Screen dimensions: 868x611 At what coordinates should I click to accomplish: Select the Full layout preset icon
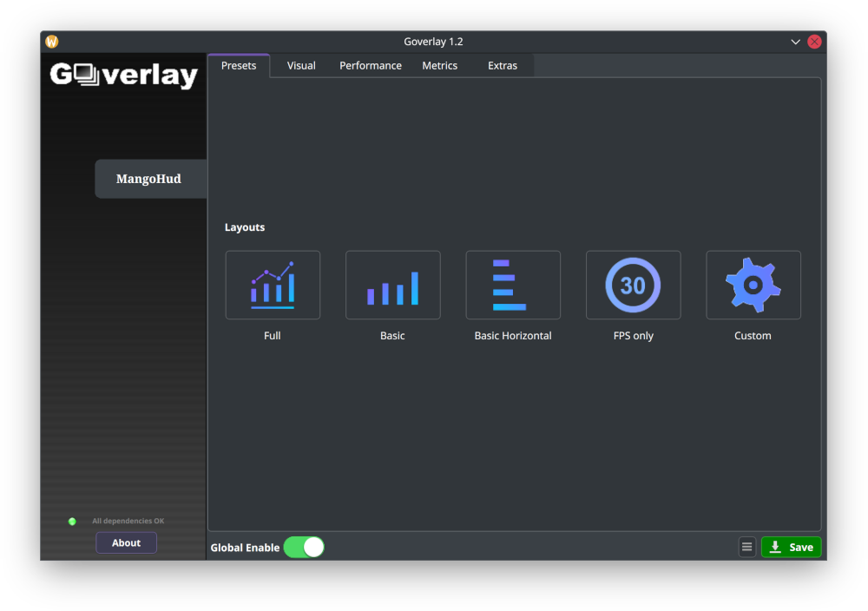273,285
